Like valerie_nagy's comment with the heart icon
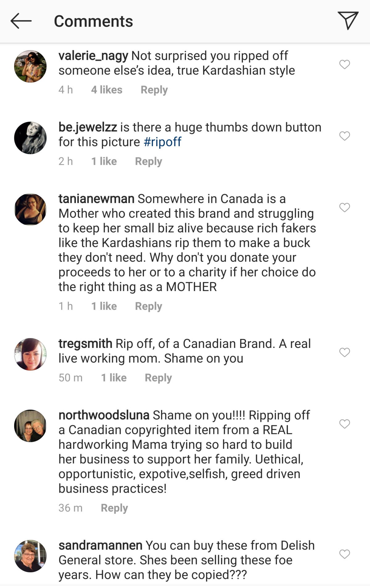The height and width of the screenshot is (588, 370). pyautogui.click(x=344, y=64)
